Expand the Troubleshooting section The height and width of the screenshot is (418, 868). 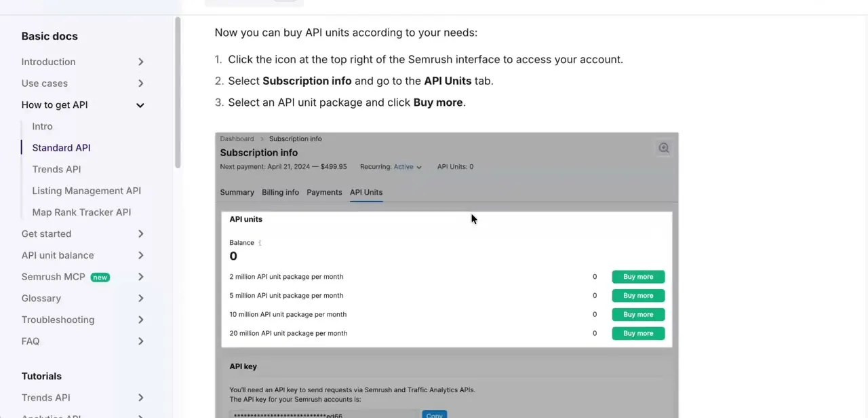pos(140,320)
